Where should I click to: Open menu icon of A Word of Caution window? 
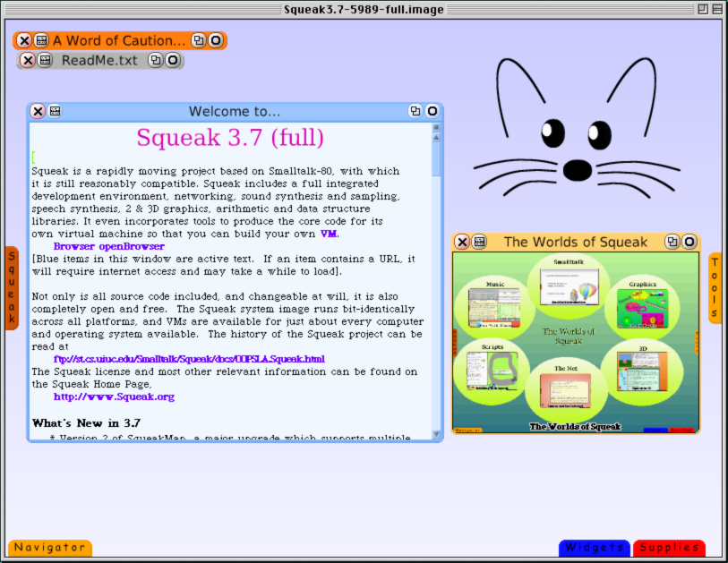coord(41,41)
